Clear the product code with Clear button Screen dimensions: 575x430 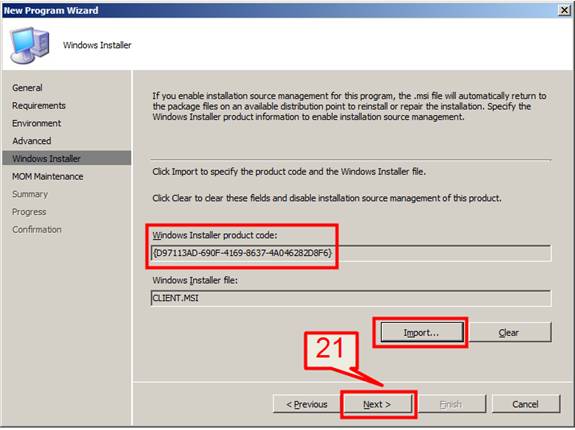(x=509, y=332)
